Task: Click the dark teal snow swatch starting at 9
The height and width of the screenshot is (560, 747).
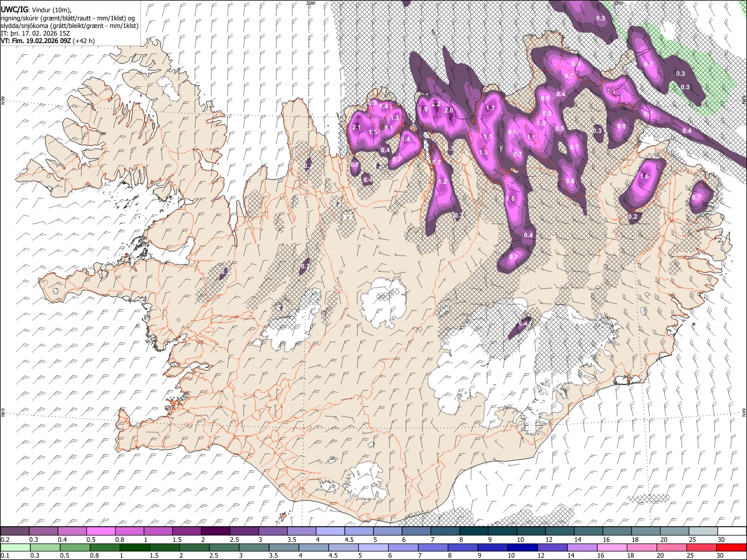Action: (x=502, y=531)
